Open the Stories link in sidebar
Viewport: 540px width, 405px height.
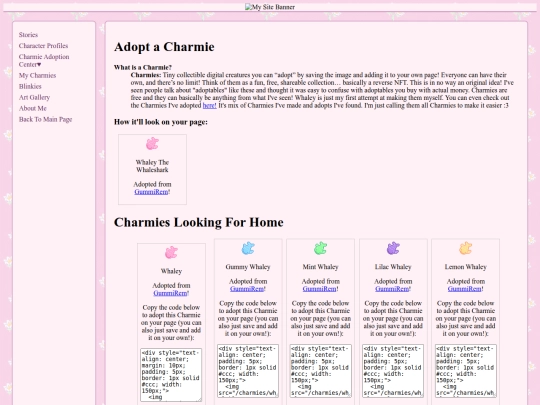[x=28, y=35]
